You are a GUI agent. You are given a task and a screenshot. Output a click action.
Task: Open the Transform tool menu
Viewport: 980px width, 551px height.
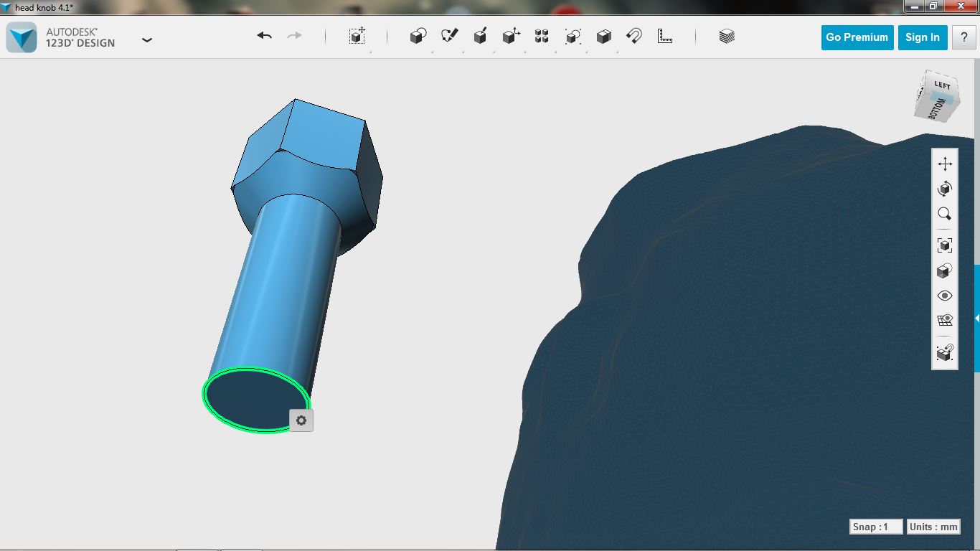(x=357, y=37)
